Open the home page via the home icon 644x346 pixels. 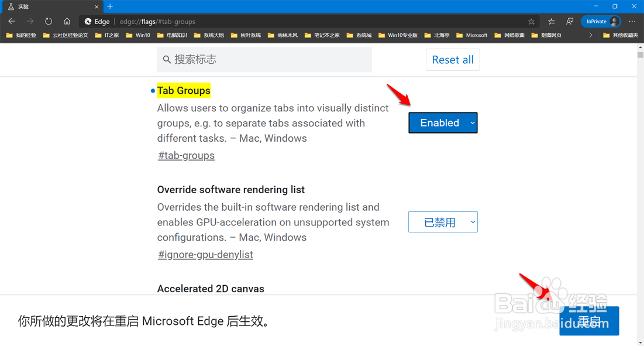[x=67, y=21]
